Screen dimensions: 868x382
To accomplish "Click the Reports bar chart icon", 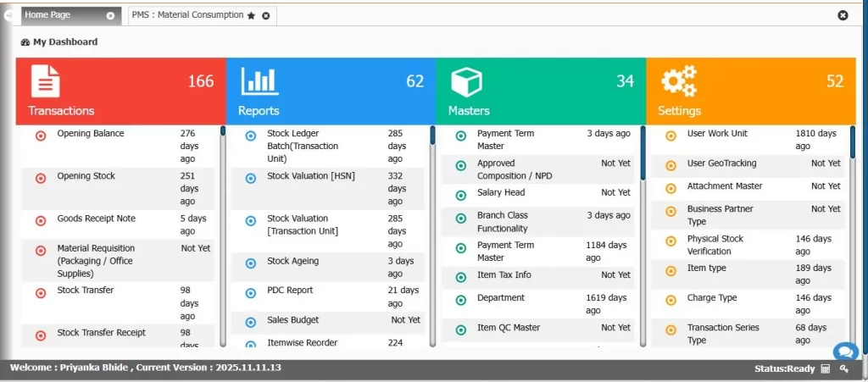I will click(x=259, y=82).
